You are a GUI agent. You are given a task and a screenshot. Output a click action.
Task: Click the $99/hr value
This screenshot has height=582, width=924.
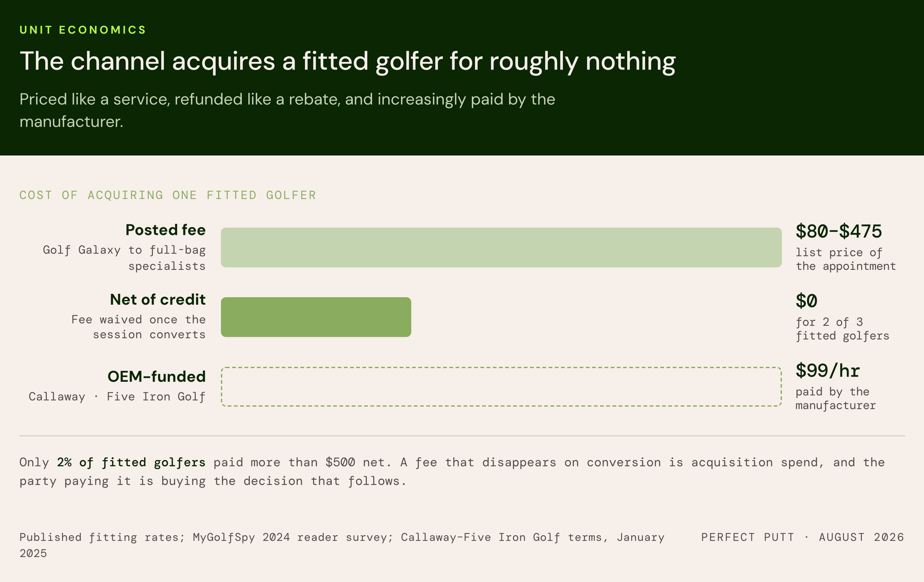(828, 371)
